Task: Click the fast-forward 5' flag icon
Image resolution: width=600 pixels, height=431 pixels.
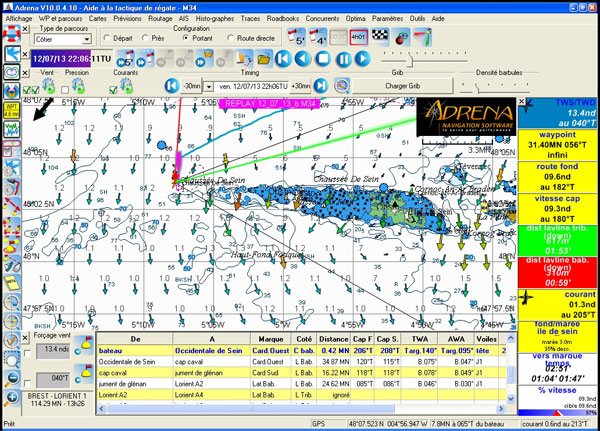Action: point(125,59)
